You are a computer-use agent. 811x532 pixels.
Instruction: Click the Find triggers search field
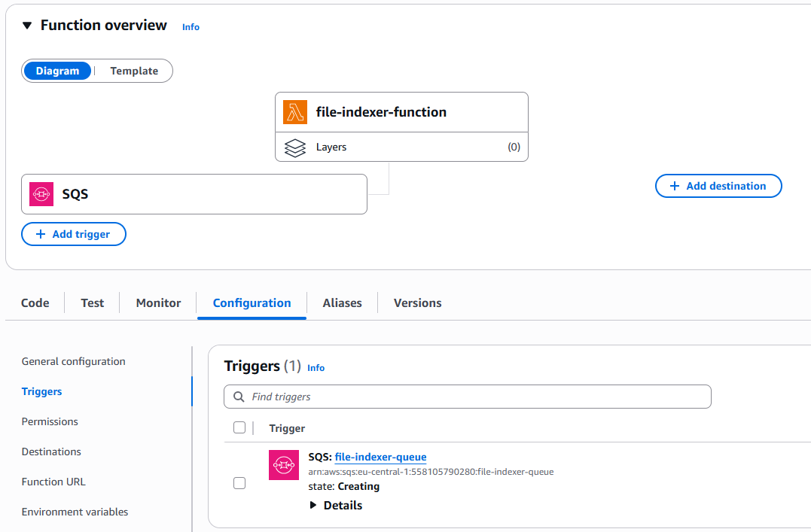coord(474,397)
